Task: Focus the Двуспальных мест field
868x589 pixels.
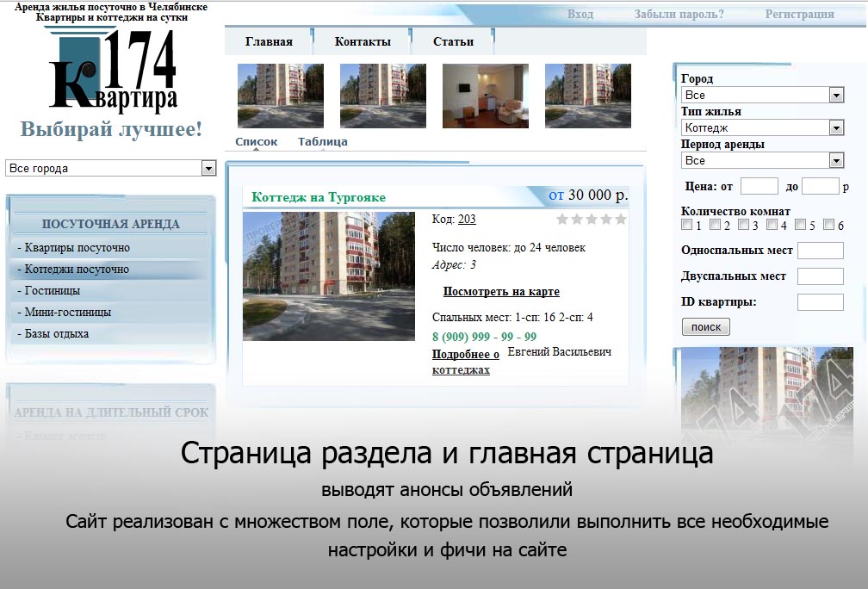Action: tap(821, 276)
